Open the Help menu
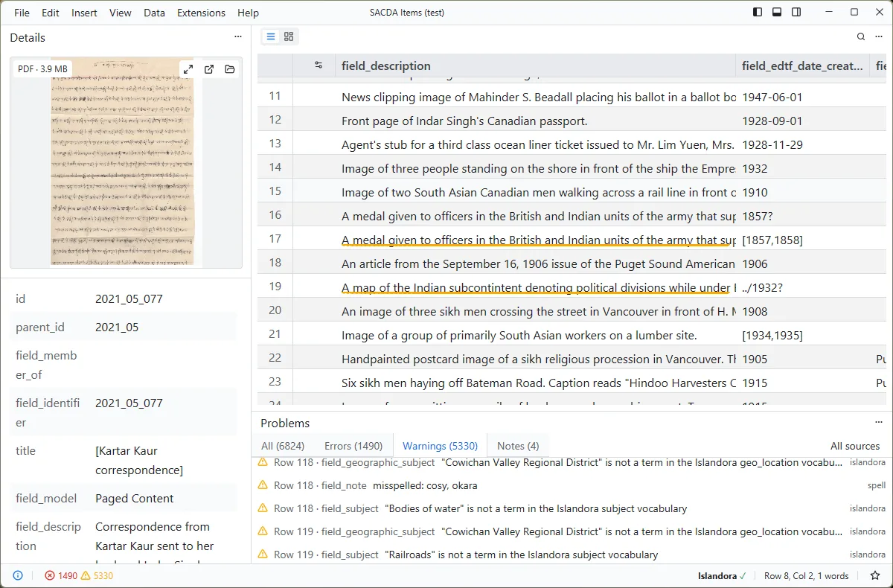Viewport: 893px width, 588px height. coord(249,13)
